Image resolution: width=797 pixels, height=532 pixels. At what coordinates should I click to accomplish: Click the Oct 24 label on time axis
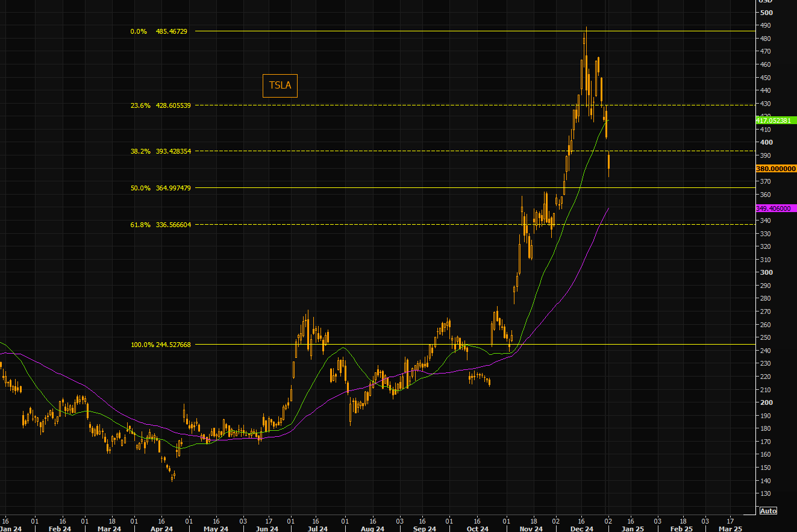pos(477,529)
